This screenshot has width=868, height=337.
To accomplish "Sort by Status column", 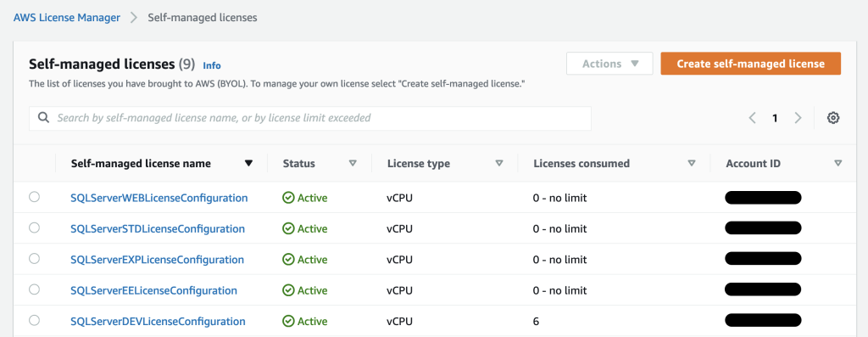I will [x=353, y=164].
